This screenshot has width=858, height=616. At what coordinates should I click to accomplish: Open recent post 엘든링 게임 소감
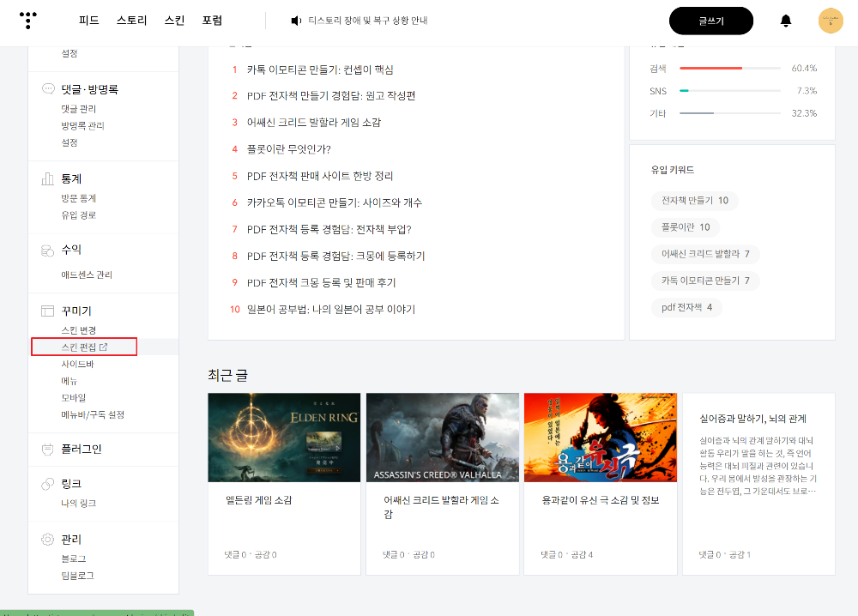(259, 500)
